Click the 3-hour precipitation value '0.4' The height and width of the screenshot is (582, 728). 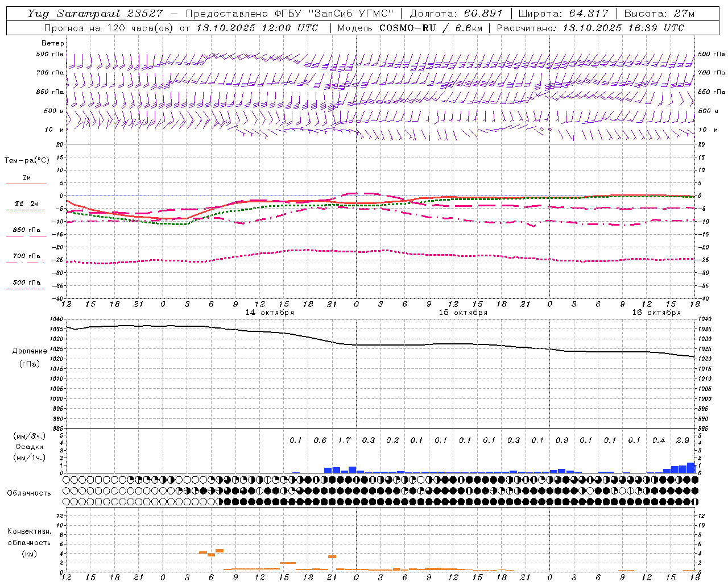click(x=659, y=440)
